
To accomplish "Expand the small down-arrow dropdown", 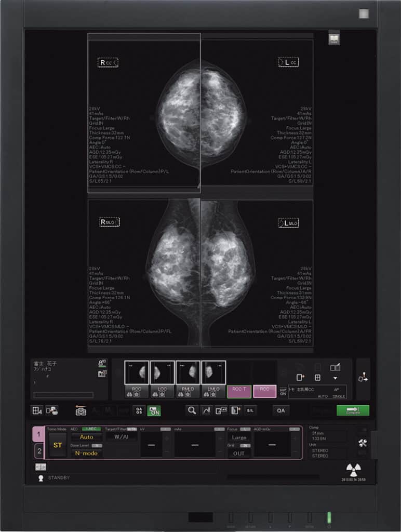I will point(335,378).
